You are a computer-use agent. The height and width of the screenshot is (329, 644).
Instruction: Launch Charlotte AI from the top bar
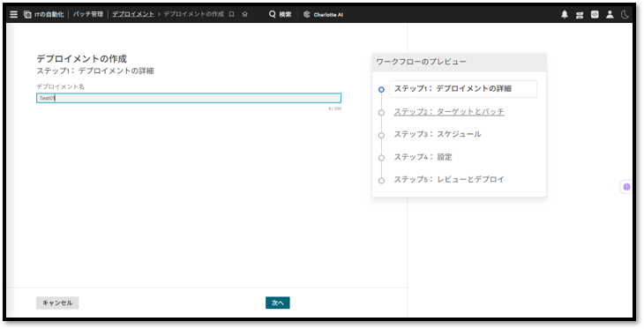[323, 14]
